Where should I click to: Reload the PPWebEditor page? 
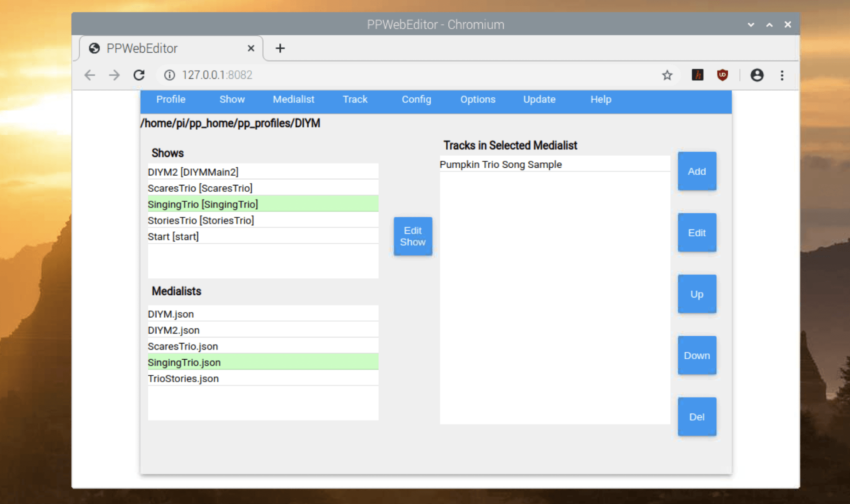point(139,75)
